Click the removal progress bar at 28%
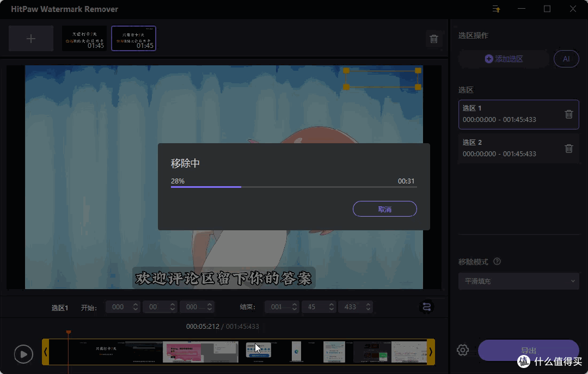The image size is (588, 374). coord(293,187)
